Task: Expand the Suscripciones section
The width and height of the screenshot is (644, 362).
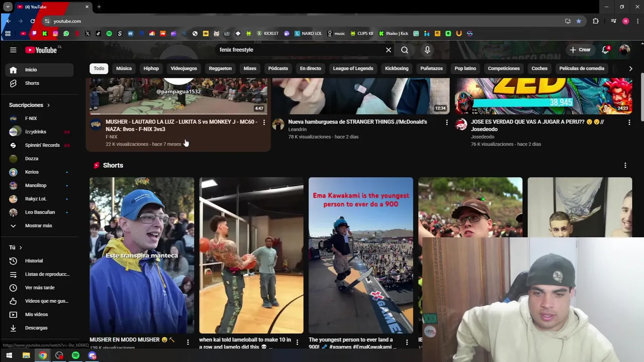Action: click(x=29, y=105)
